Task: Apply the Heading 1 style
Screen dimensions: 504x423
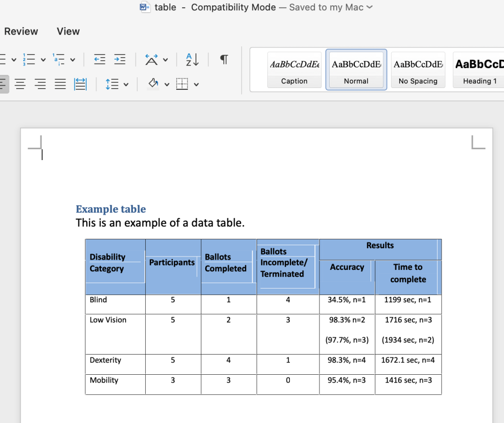Action: pos(478,69)
